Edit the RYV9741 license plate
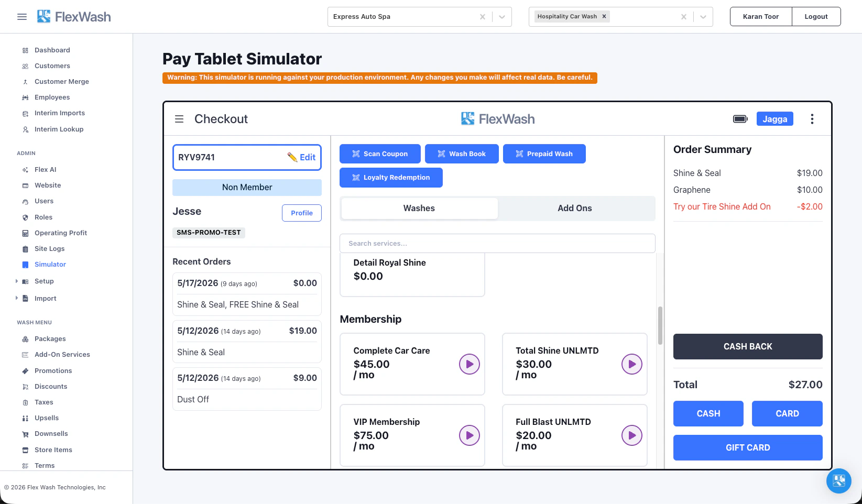 [x=301, y=157]
